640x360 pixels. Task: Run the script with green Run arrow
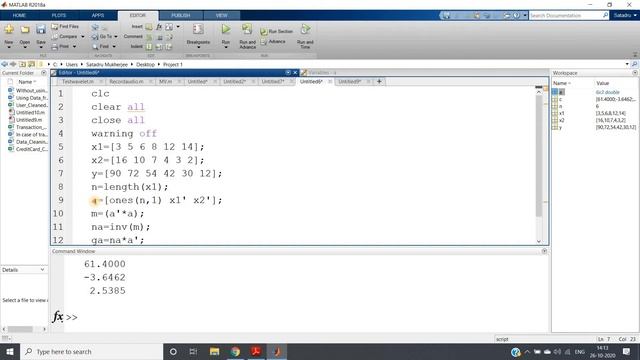point(226,29)
